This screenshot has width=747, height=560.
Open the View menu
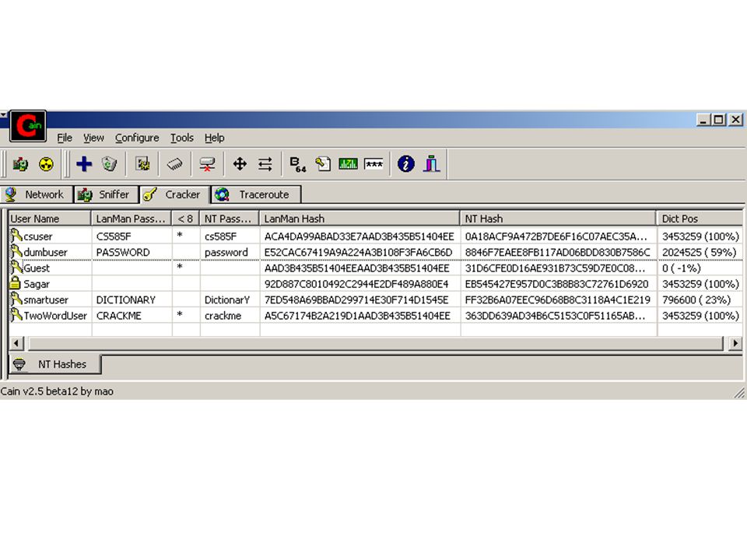pos(93,138)
